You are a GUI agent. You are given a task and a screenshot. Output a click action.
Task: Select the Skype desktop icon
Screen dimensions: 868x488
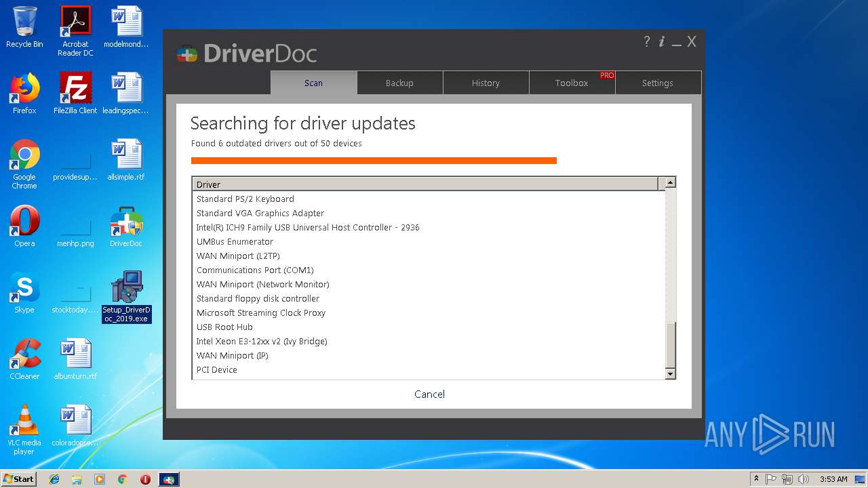pos(24,293)
